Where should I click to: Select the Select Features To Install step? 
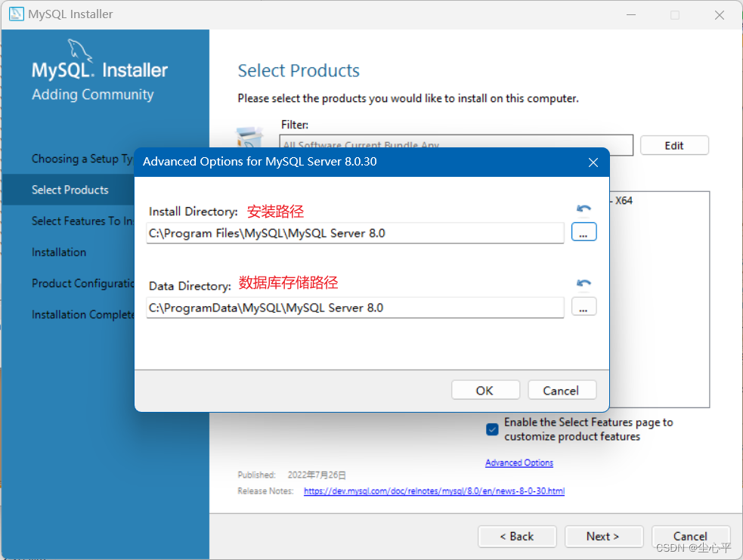click(82, 221)
